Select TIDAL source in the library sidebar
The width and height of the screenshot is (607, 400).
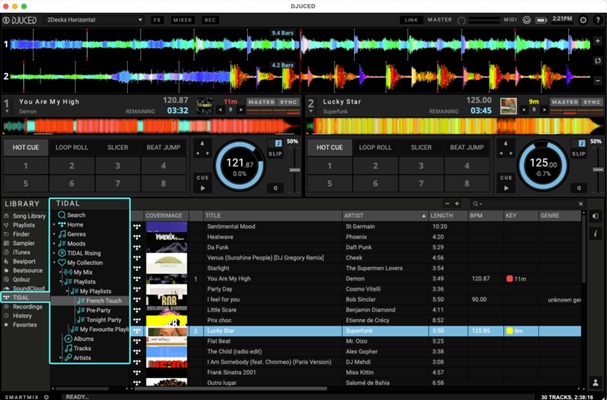click(25, 297)
